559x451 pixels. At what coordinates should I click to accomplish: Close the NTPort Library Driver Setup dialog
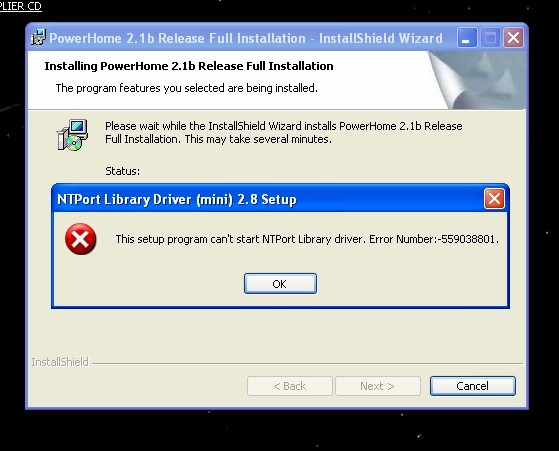494,199
